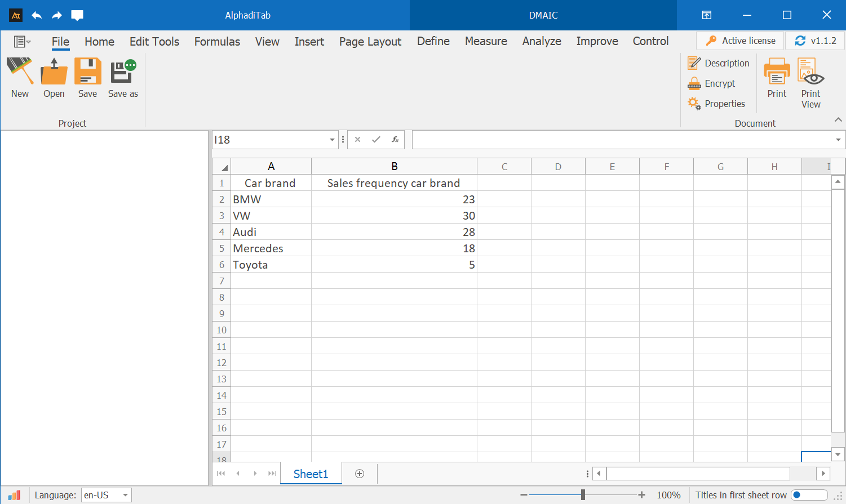This screenshot has width=846, height=504.
Task: Click the zoom slider handle
Action: pyautogui.click(x=583, y=495)
